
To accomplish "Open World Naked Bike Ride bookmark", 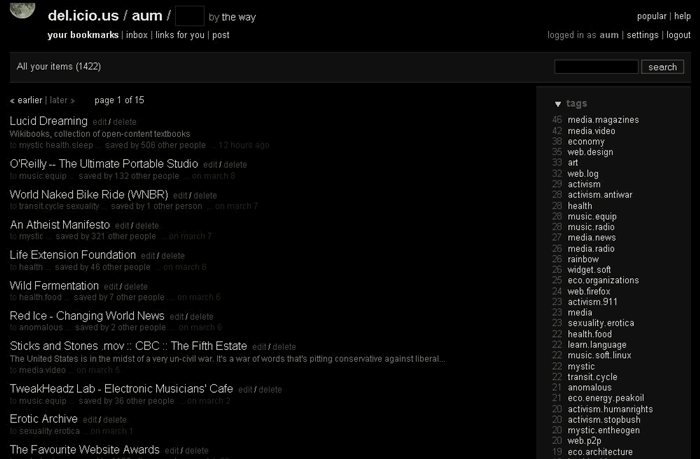I will point(89,195).
